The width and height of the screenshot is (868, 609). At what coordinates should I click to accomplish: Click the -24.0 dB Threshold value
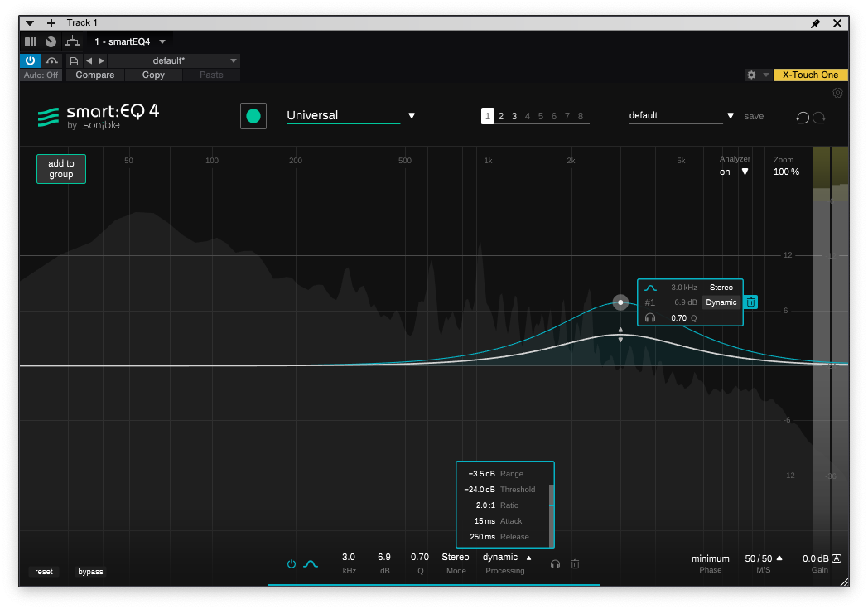[x=480, y=490]
